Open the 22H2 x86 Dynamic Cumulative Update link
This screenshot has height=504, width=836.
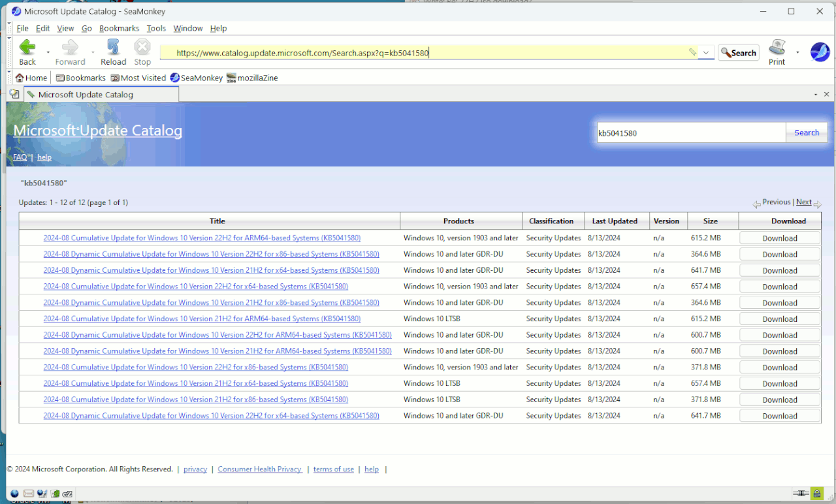211,254
